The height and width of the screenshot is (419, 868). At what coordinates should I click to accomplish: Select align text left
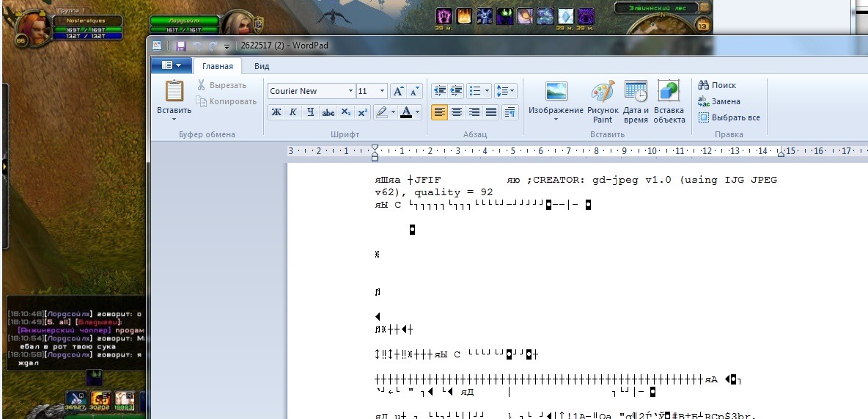[440, 112]
